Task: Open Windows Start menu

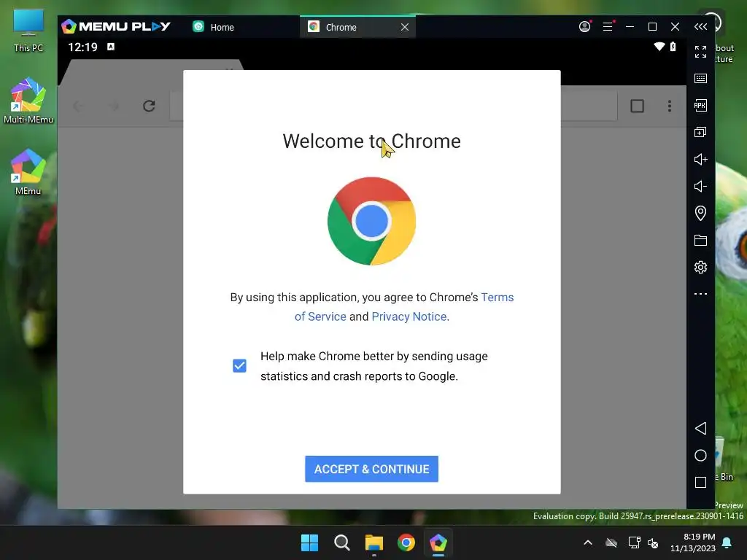Action: click(x=309, y=542)
